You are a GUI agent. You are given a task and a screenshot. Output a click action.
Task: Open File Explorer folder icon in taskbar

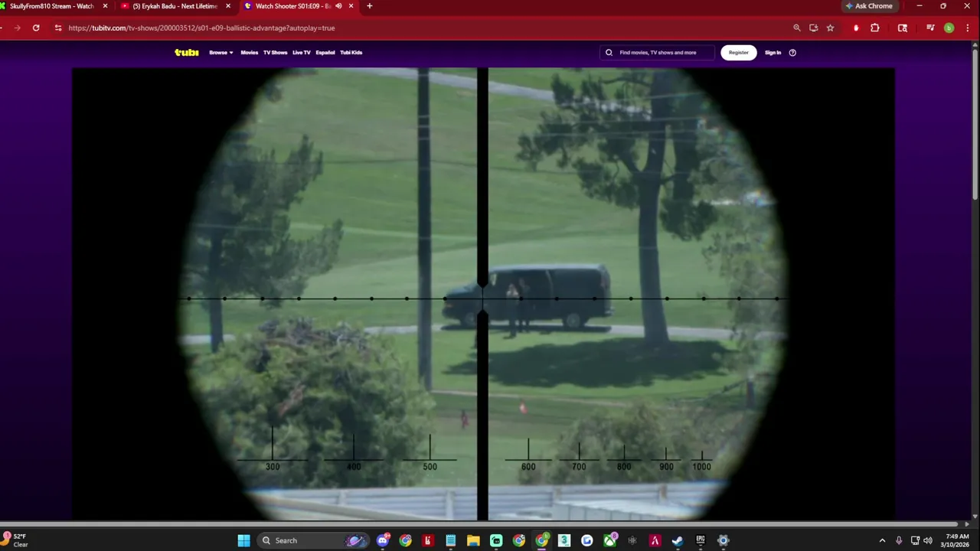[474, 540]
